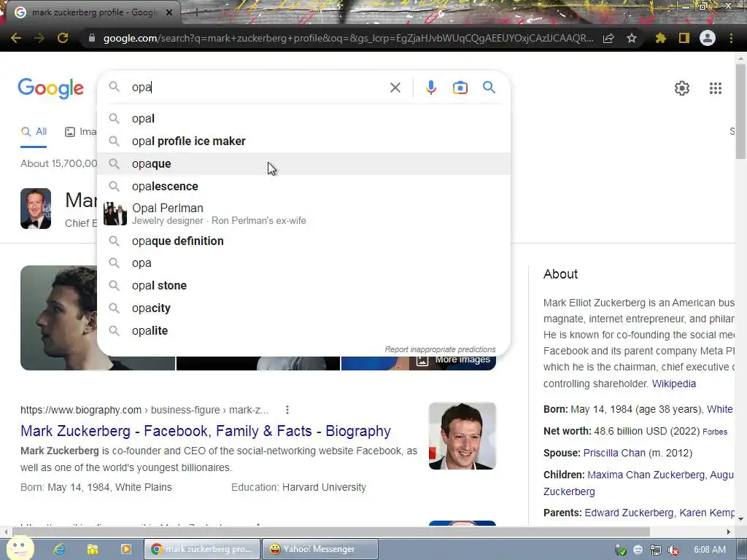Select the 'opalite' suggestion

click(303, 330)
